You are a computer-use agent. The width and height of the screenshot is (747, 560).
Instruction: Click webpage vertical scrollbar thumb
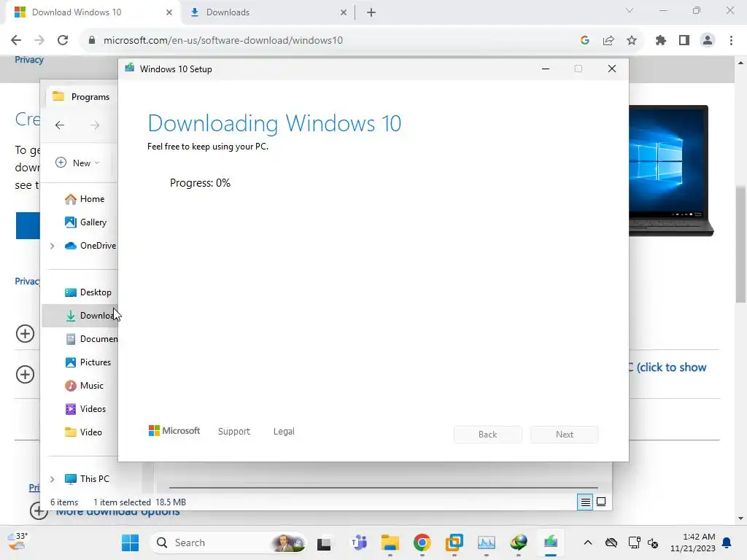(x=740, y=243)
